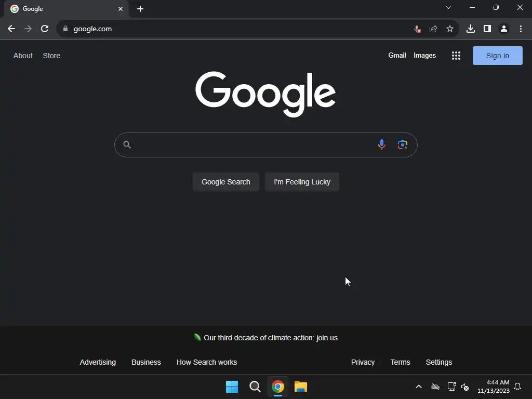Open the Gmail link
This screenshot has height=399, width=532.
coord(397,55)
